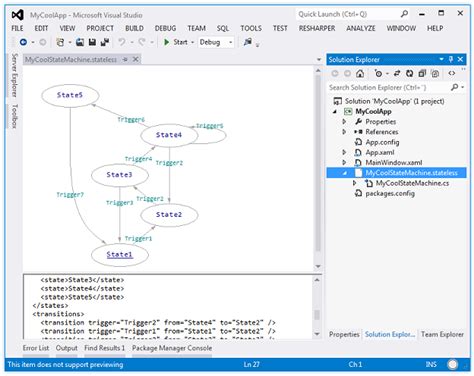
Task: Click the Navigate Backward toolbar icon
Action: 23,42
